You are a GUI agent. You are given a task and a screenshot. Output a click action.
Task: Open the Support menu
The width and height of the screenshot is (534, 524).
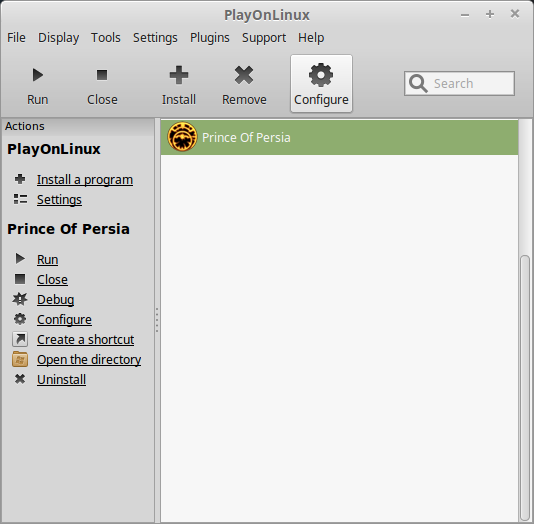coord(264,37)
